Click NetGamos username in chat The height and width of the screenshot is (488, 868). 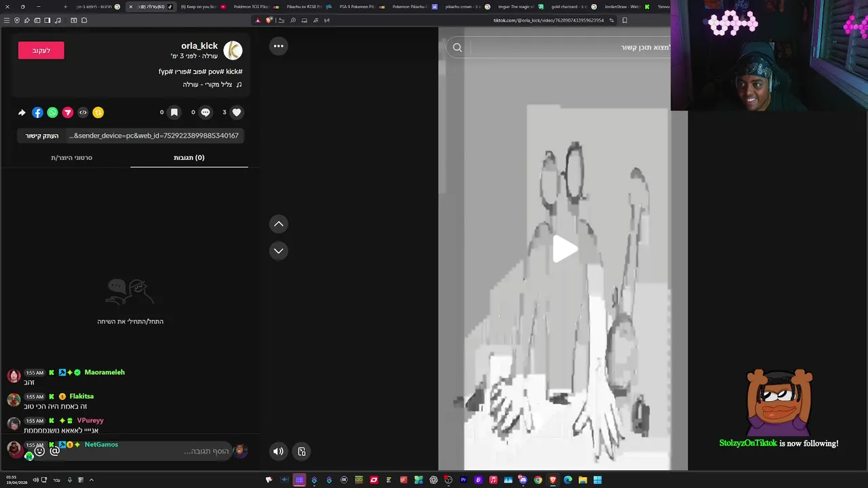[101, 445]
